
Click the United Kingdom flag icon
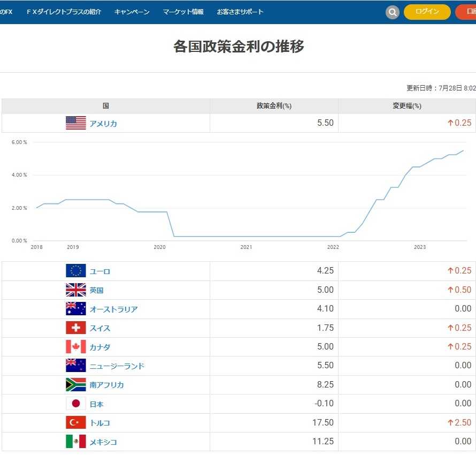[x=75, y=290]
